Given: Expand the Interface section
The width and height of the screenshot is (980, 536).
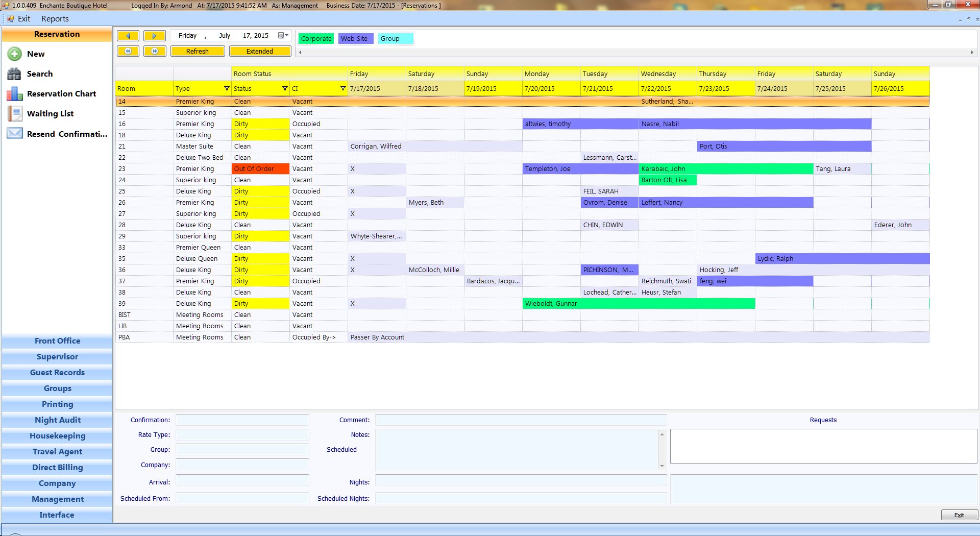Looking at the screenshot, I should tap(57, 515).
